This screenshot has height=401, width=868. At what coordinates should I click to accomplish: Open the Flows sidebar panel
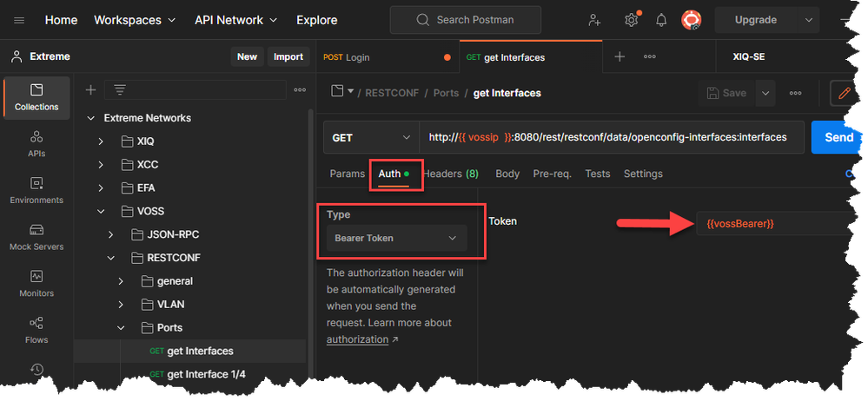pos(36,330)
